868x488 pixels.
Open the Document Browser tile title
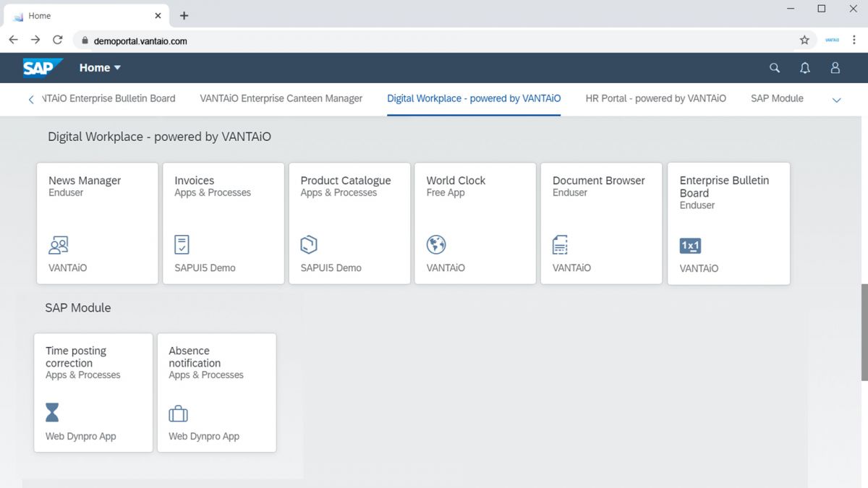599,181
